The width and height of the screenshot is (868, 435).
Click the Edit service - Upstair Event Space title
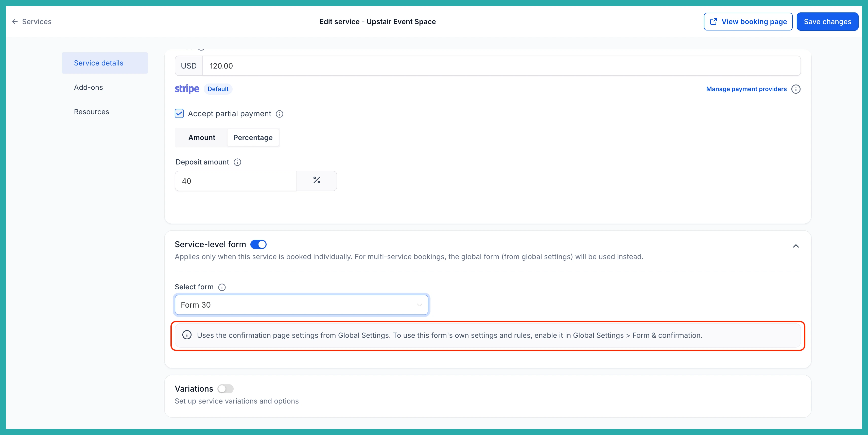(377, 22)
